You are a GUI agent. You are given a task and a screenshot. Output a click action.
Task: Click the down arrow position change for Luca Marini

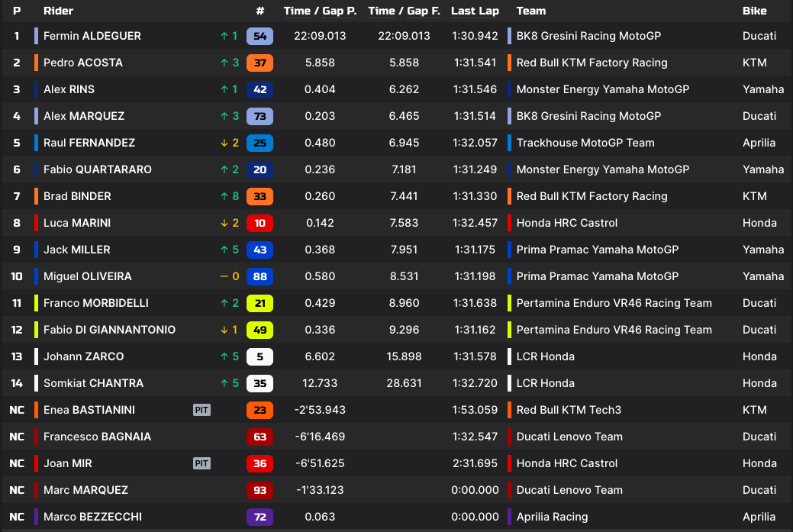(224, 223)
